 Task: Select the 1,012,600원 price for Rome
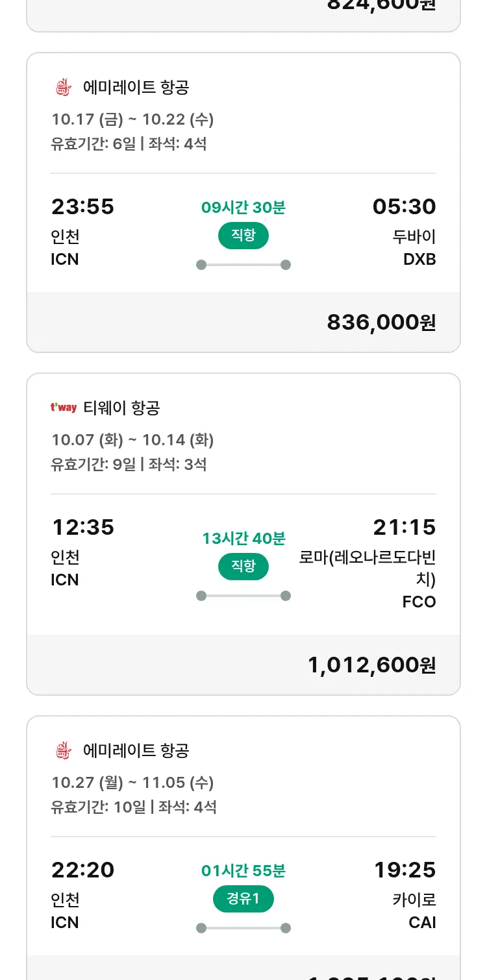click(x=371, y=665)
